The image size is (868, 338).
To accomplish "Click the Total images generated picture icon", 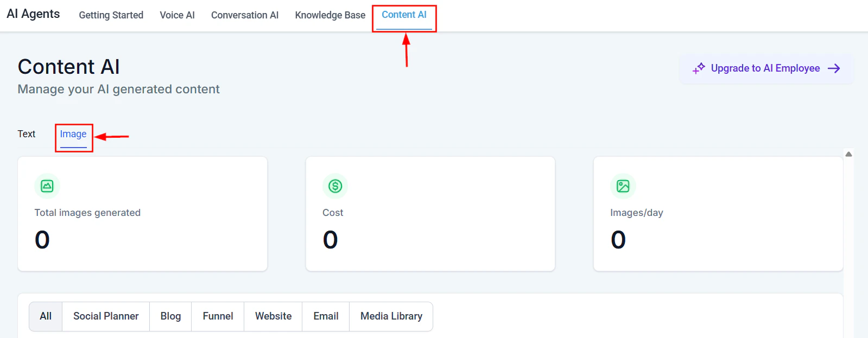I will click(47, 186).
